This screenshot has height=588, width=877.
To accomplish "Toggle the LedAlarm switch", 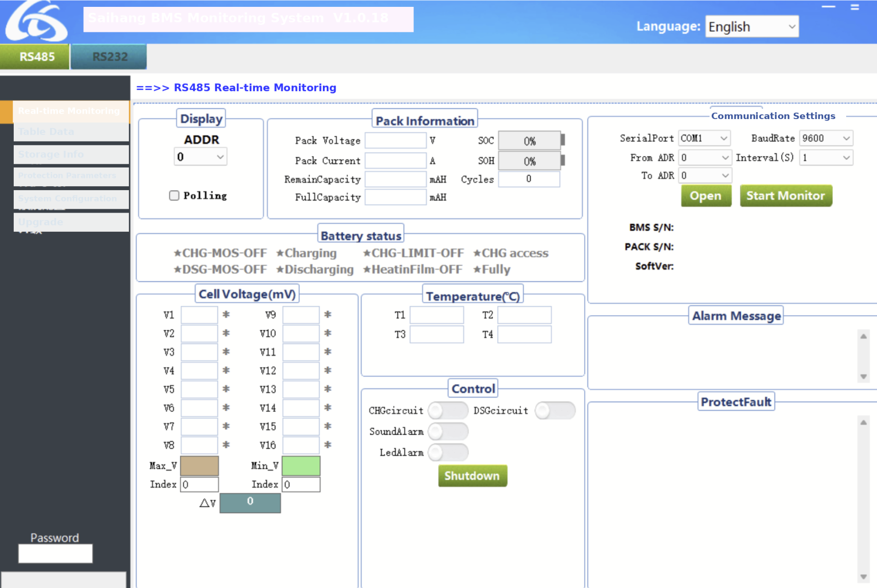I will click(x=448, y=452).
